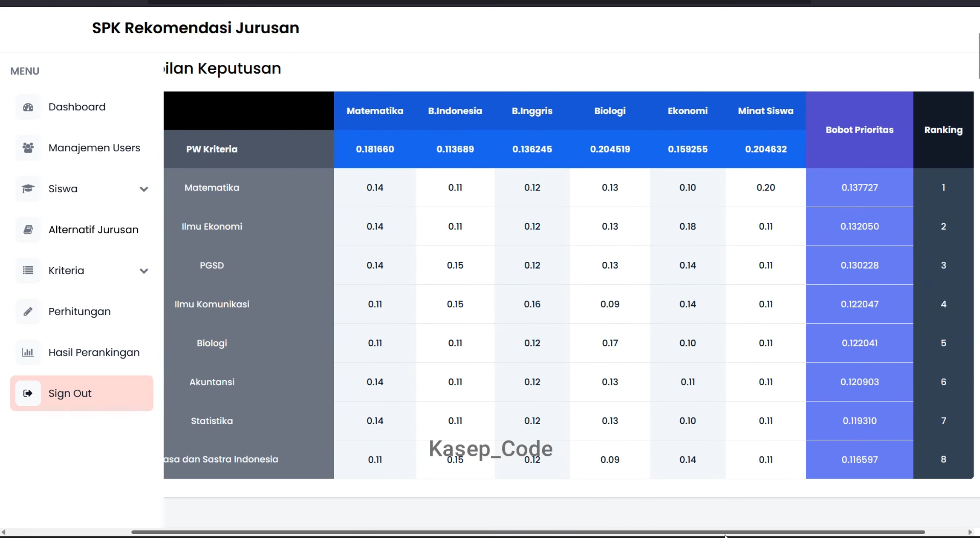Image resolution: width=980 pixels, height=538 pixels.
Task: Expand the Kriteria submenu chevron
Action: [x=144, y=271]
